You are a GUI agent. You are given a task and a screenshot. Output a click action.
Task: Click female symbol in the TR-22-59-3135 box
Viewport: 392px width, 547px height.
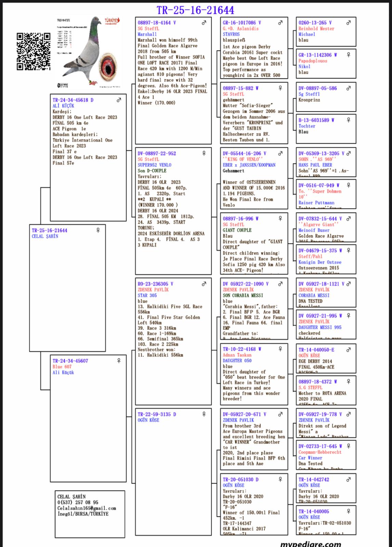click(204, 414)
